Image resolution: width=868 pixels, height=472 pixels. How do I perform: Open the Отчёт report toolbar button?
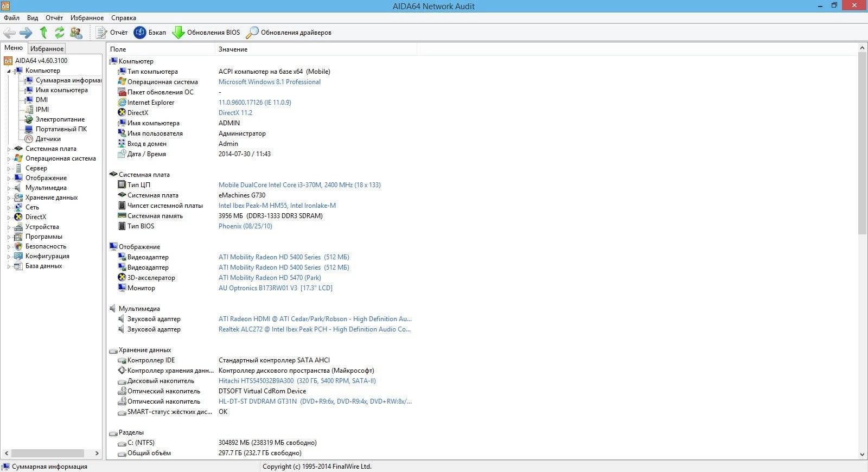[112, 33]
